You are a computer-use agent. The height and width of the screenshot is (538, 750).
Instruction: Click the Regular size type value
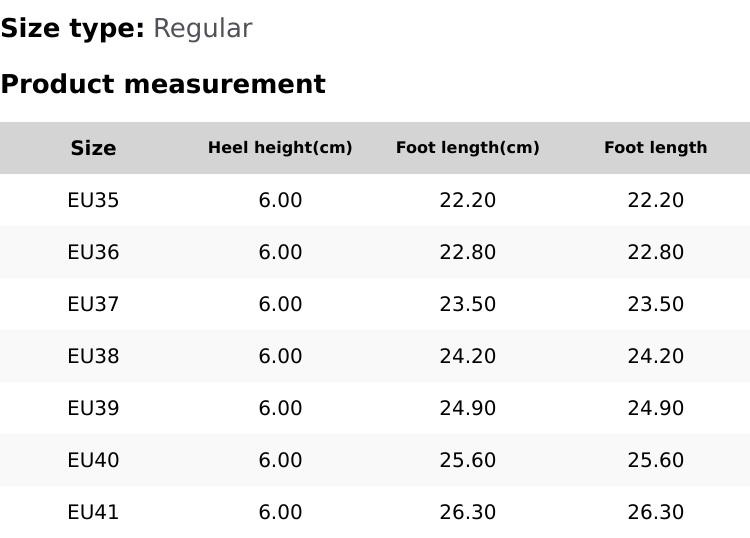(202, 28)
